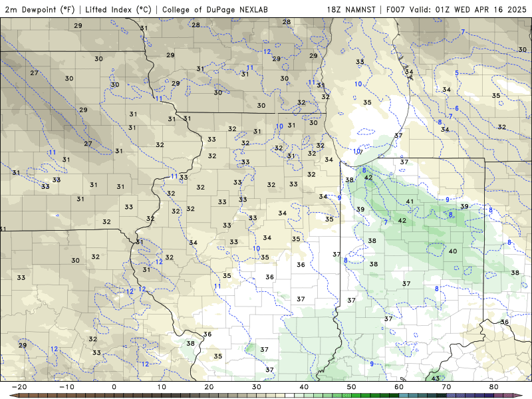Click the color scale label -10

pyautogui.click(x=66, y=387)
